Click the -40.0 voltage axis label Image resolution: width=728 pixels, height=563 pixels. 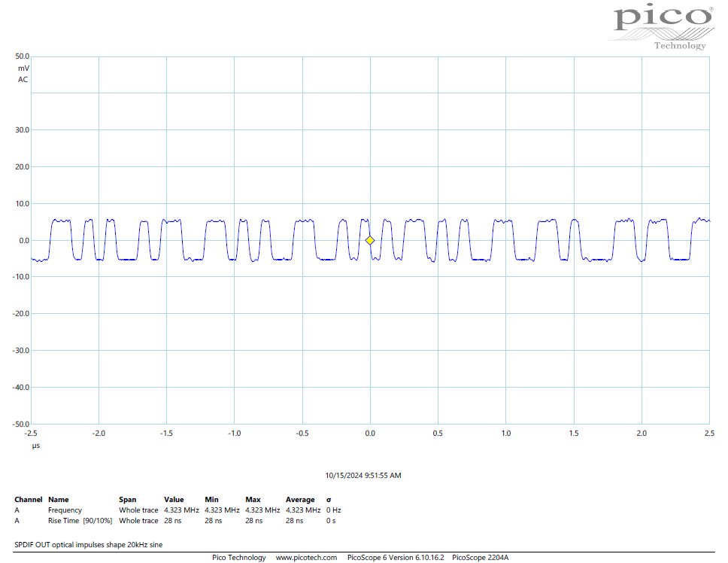point(21,388)
